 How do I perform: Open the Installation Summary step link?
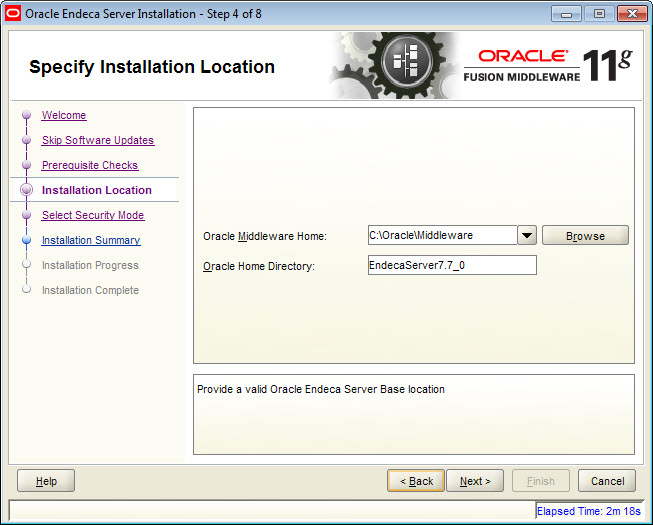(x=91, y=240)
